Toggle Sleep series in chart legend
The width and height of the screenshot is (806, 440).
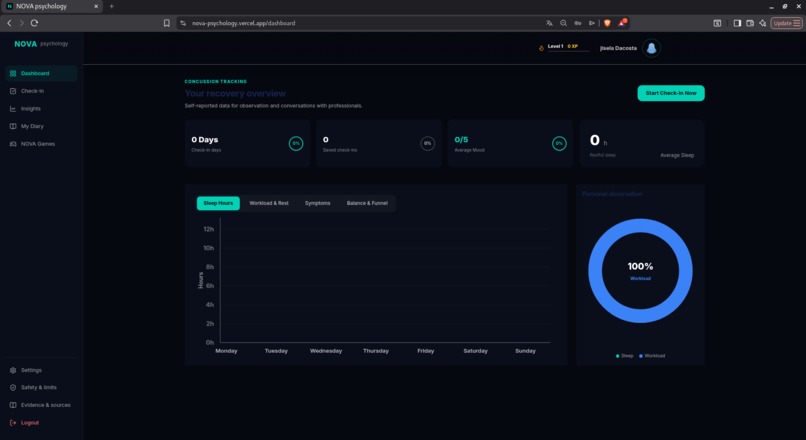(625, 356)
